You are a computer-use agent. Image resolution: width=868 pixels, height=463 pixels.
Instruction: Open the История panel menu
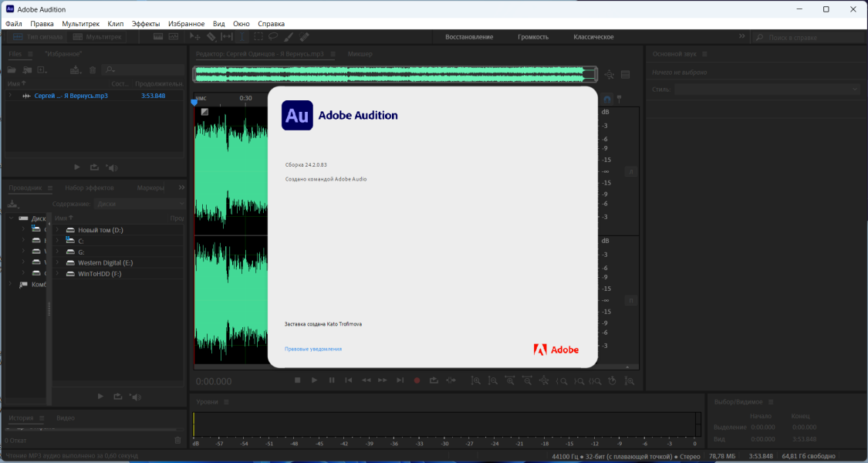point(42,418)
